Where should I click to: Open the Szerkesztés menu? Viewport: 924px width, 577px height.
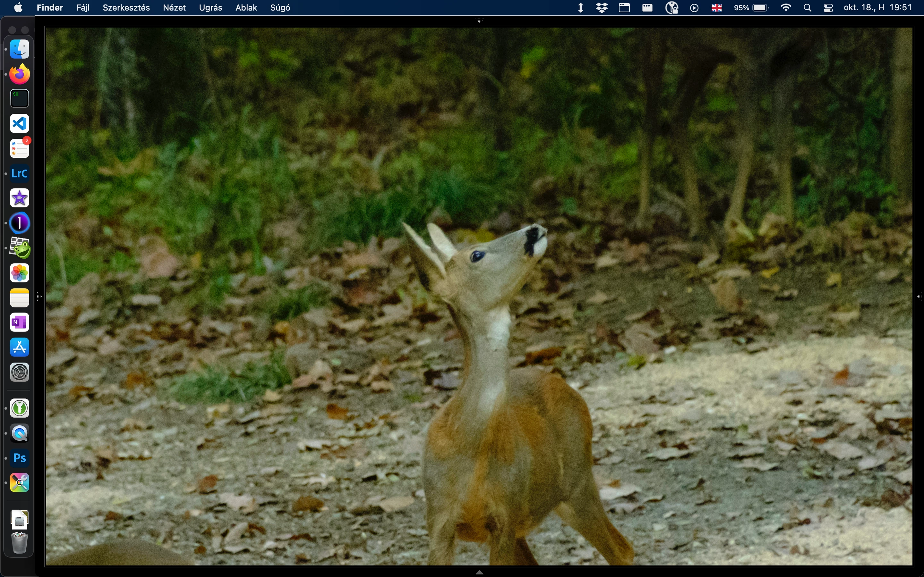point(126,8)
